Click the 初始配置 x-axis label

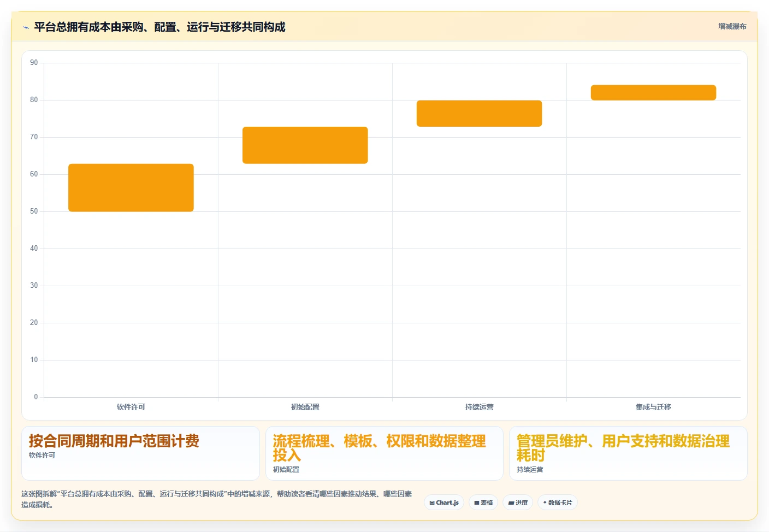[305, 407]
